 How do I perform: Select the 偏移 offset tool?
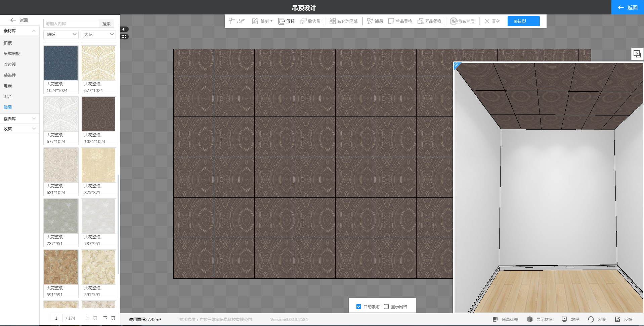286,21
